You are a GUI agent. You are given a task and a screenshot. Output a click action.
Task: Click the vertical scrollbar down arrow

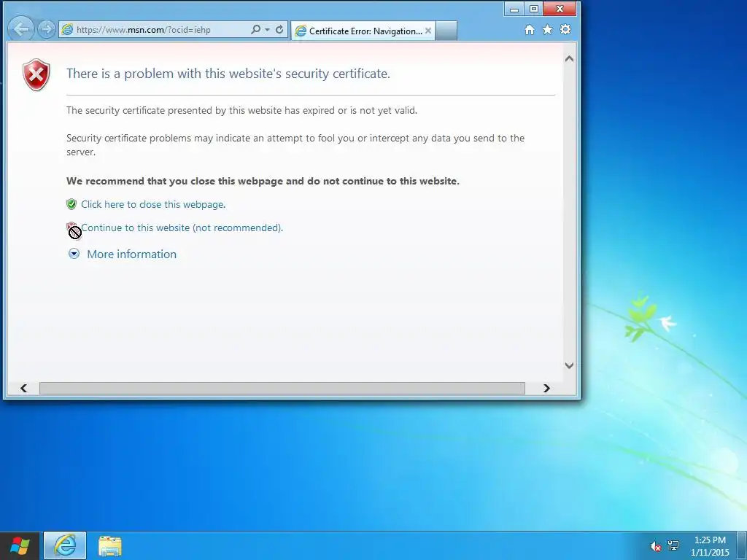[569, 365]
